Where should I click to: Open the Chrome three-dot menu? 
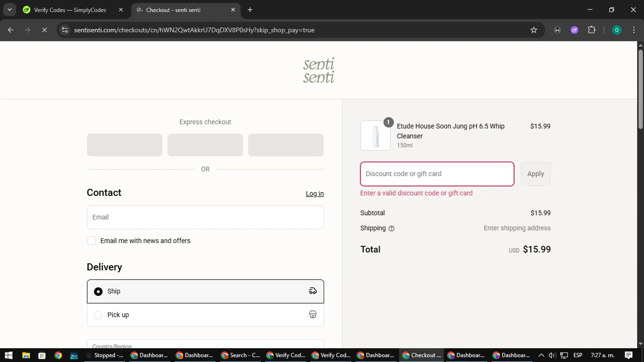(x=634, y=30)
